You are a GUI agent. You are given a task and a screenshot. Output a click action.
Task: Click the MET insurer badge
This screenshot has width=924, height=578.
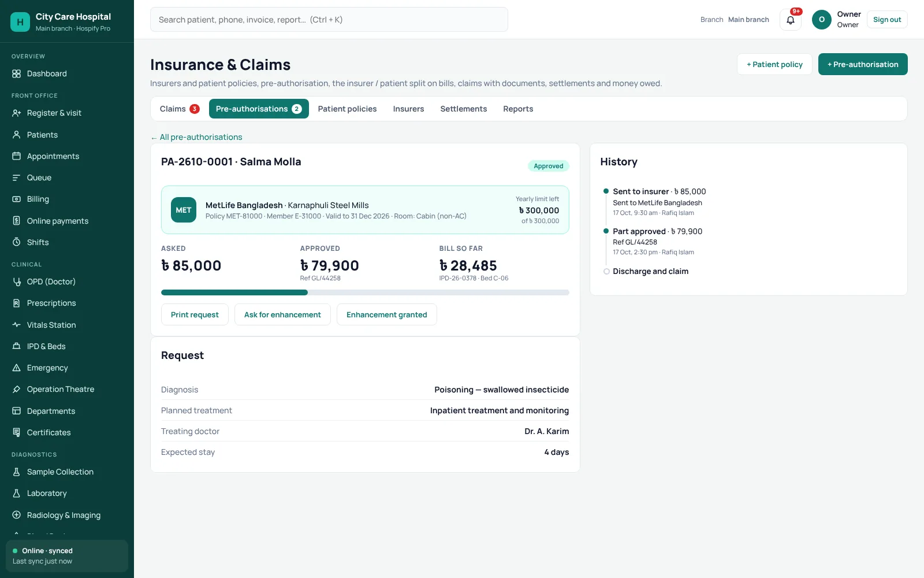click(x=184, y=210)
